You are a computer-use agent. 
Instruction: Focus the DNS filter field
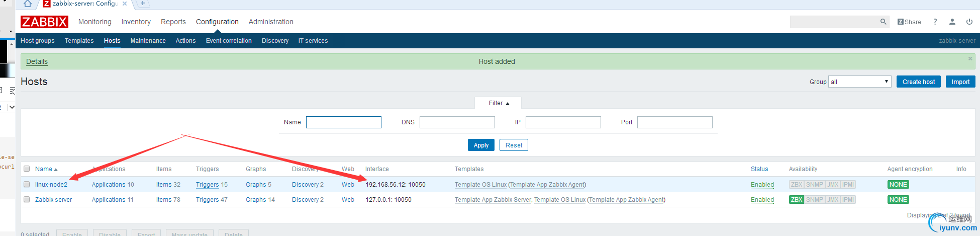[x=457, y=122]
